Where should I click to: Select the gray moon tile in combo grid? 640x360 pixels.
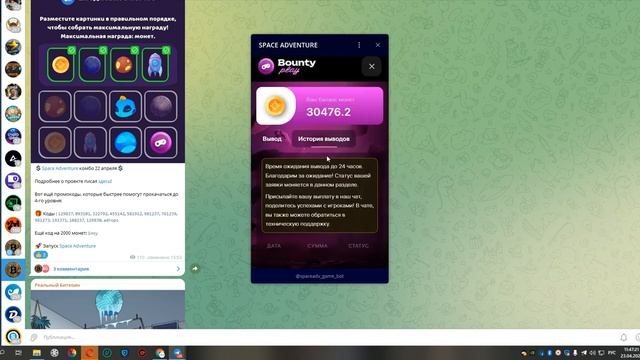(161, 107)
